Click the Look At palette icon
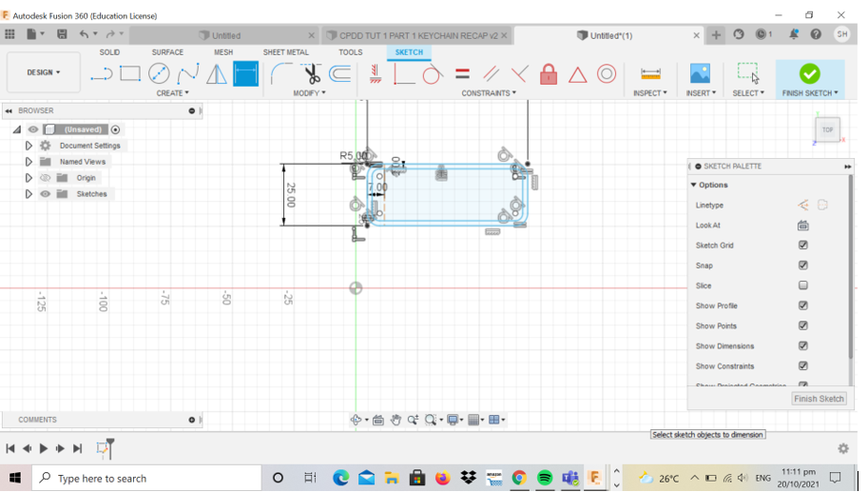Screen dimensions: 868x492 [x=803, y=226]
